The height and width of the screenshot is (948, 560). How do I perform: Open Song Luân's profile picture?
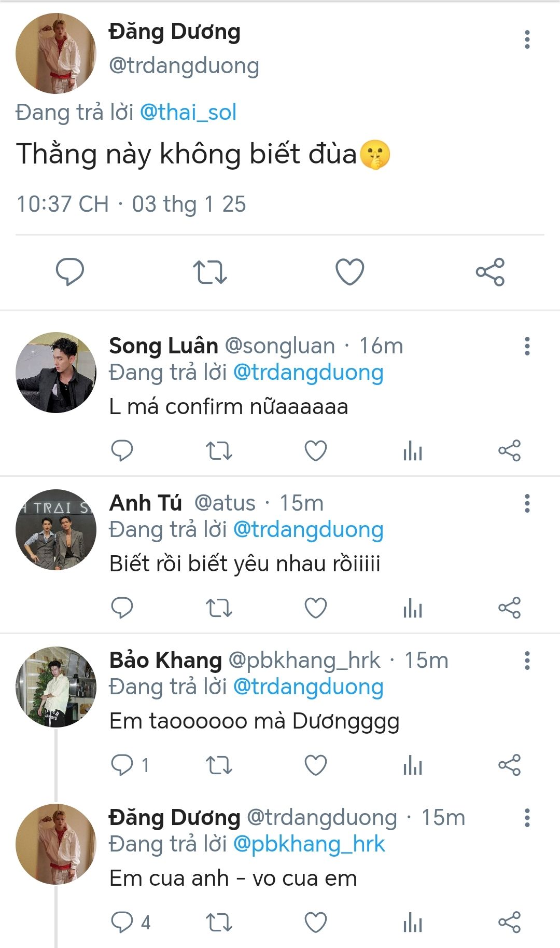coord(56,373)
